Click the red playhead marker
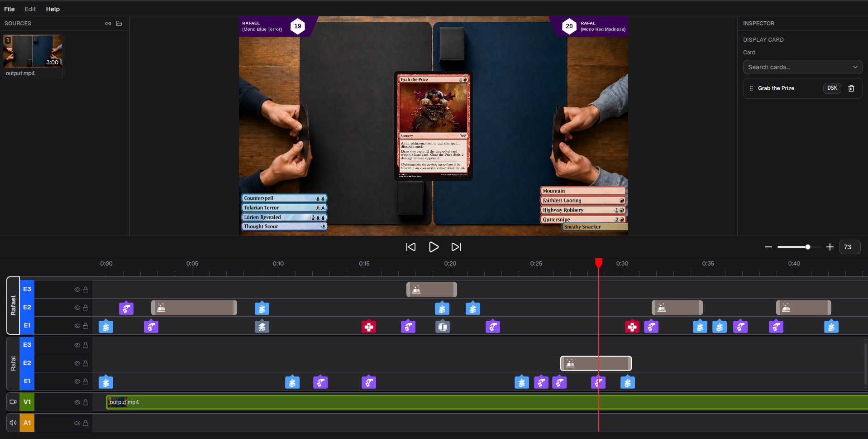Screen dimensions: 868x439 (599, 262)
